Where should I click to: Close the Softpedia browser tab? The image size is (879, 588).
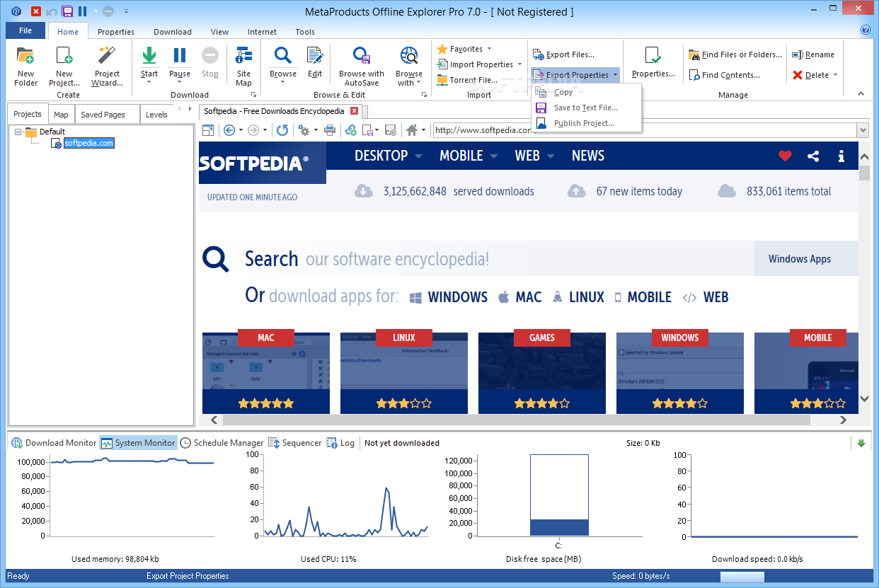pyautogui.click(x=355, y=111)
